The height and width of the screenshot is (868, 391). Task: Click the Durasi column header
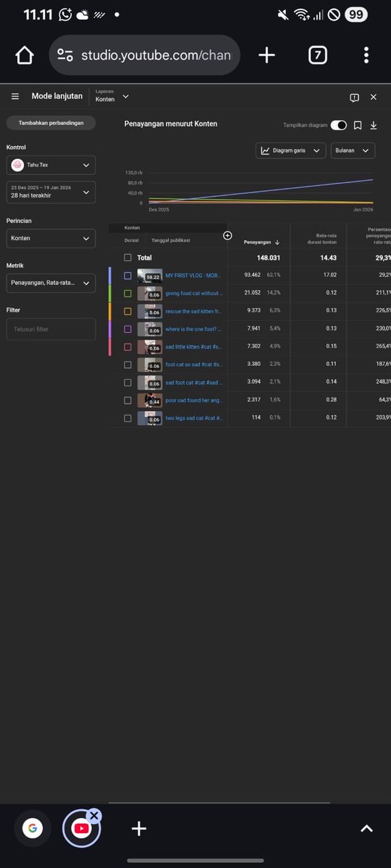click(131, 240)
